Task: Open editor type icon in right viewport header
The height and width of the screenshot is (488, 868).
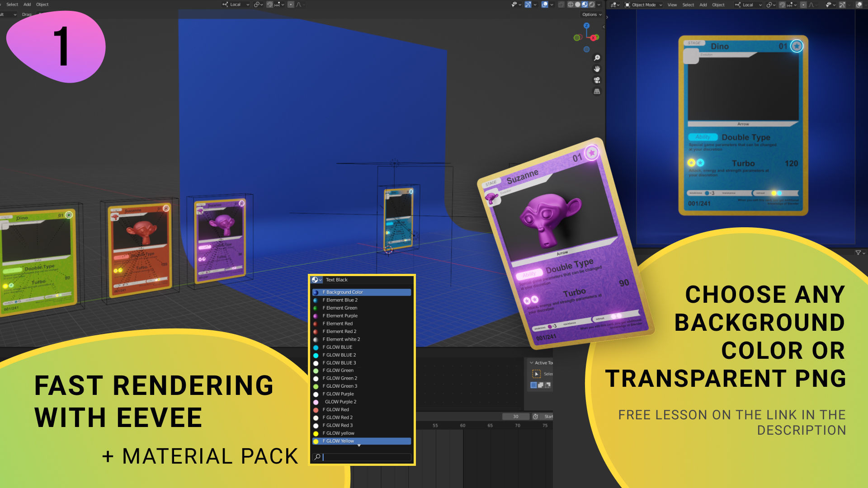Action: [x=615, y=5]
